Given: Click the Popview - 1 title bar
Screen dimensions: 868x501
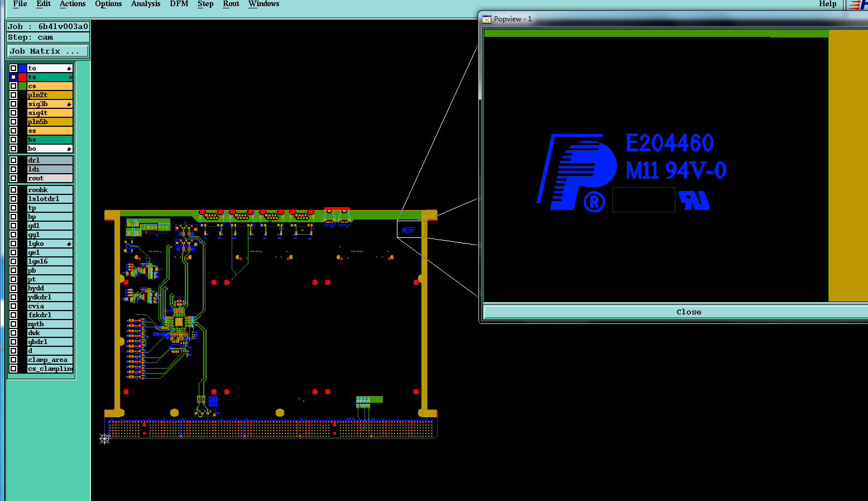Looking at the screenshot, I should point(674,19).
